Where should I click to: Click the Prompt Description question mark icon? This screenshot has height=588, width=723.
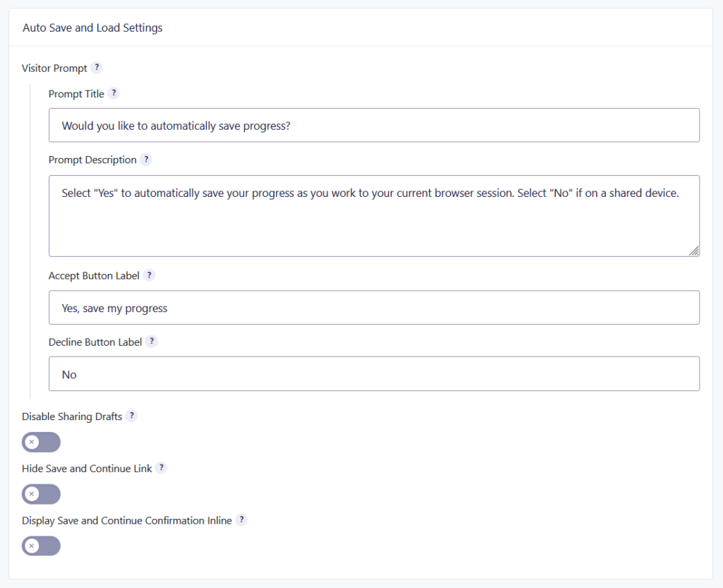(x=146, y=160)
